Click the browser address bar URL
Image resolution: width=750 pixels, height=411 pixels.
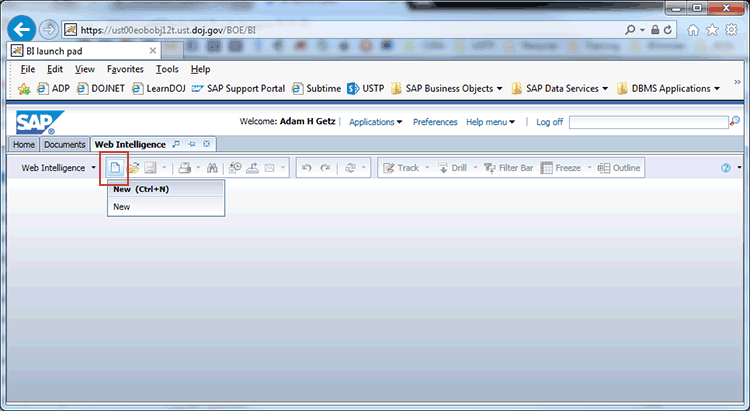tap(168, 30)
